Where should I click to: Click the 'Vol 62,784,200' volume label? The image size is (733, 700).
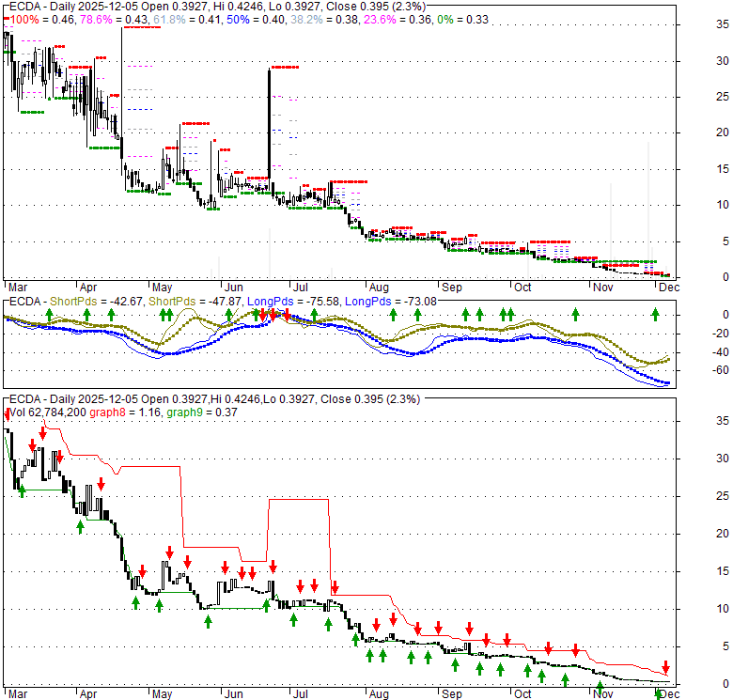click(x=48, y=412)
